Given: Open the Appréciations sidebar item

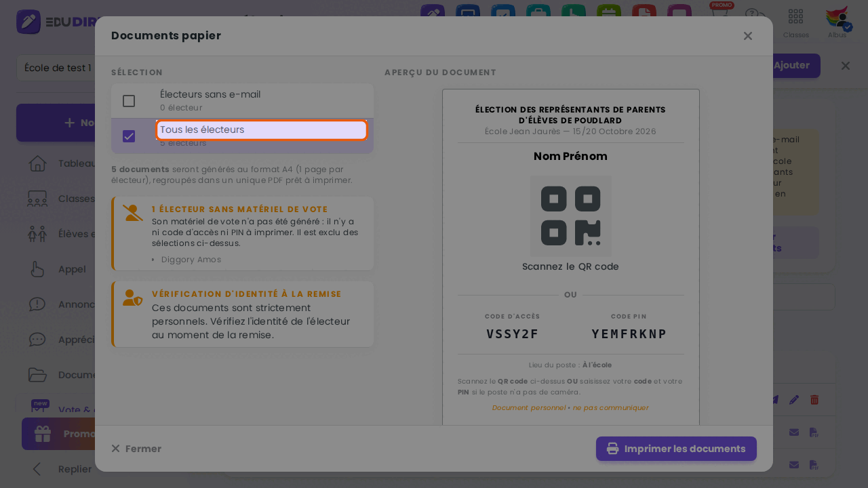Looking at the screenshot, I should pyautogui.click(x=61, y=340).
